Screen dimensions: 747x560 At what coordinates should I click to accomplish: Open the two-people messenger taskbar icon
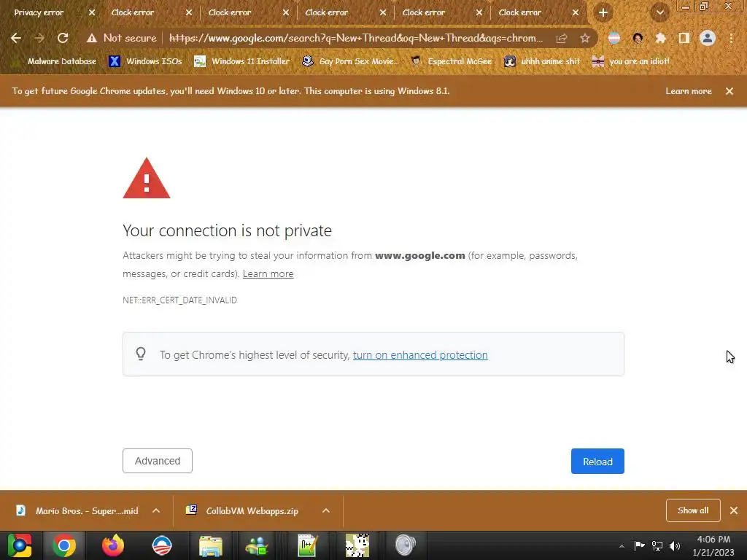pos(256,545)
